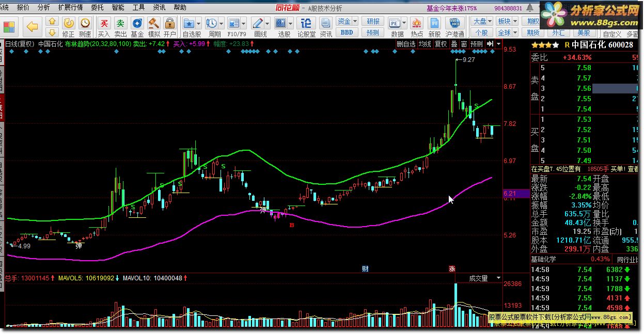Click the notification bell icon in title bar
Screen dimensions: 644x334
pyautogui.click(x=530, y=8)
